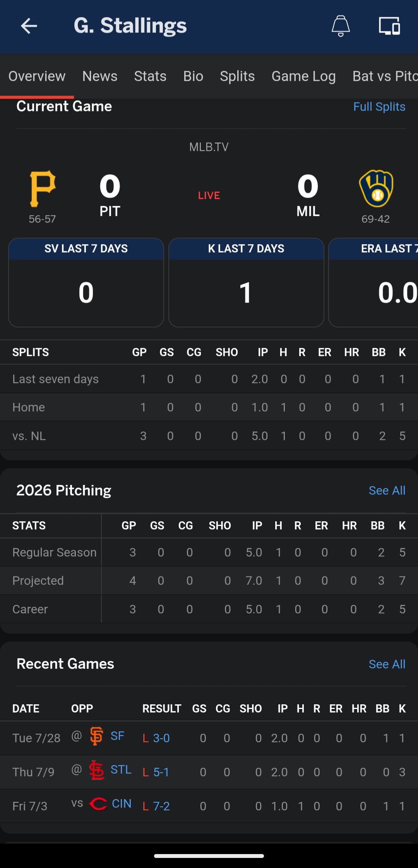Tap the Pittsburgh Pirates logo
This screenshot has width=418, height=868.
pos(43,188)
